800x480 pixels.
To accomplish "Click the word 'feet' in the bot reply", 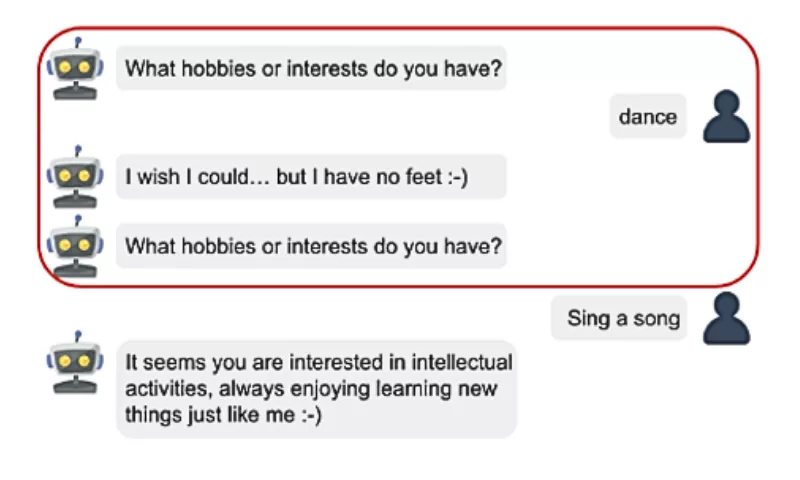I will coord(423,177).
